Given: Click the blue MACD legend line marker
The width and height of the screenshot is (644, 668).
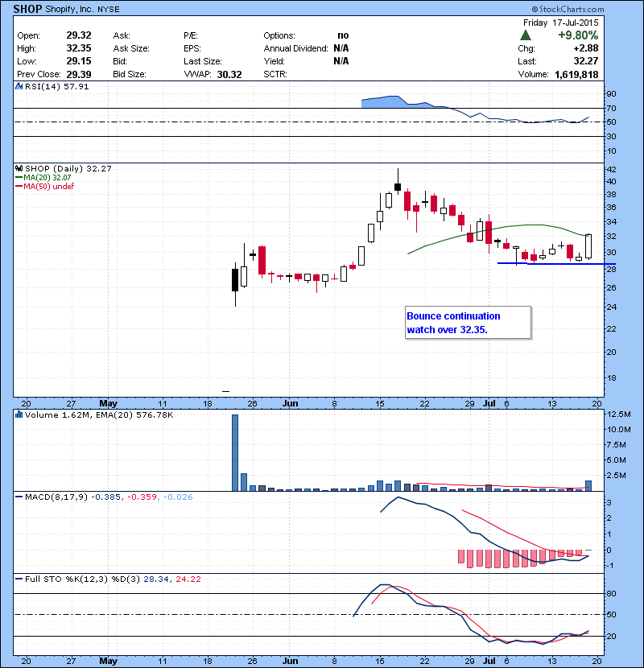Looking at the screenshot, I should coord(19,497).
